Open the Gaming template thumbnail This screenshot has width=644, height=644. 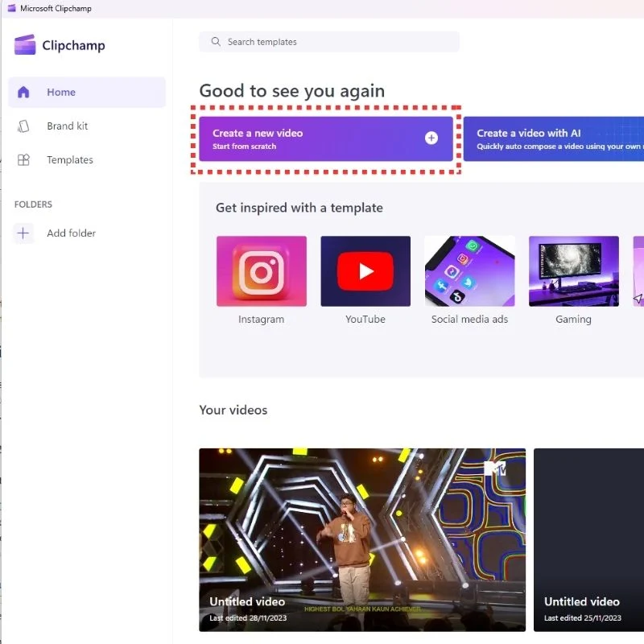[574, 271]
